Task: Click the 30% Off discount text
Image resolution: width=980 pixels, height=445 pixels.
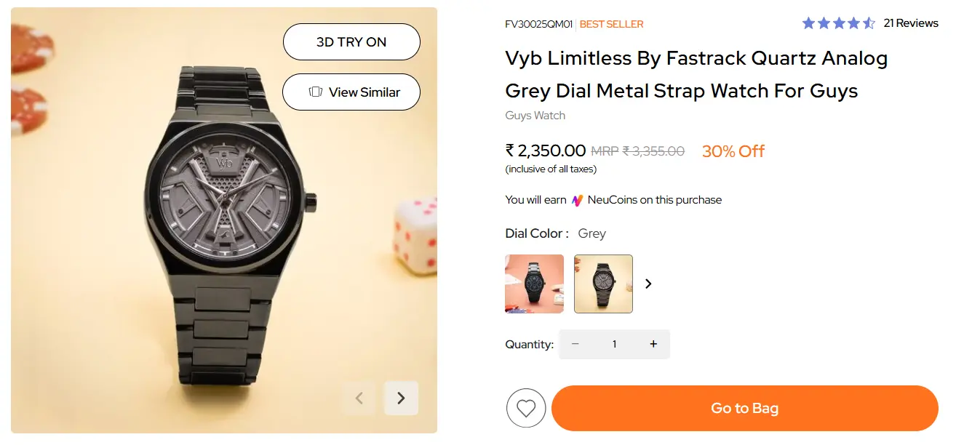Action: [x=733, y=151]
